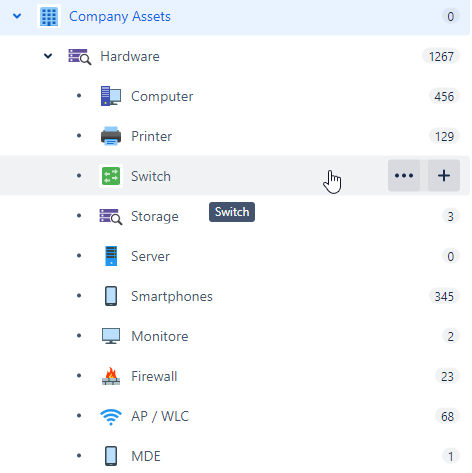Open the Printer object type

pyautogui.click(x=152, y=136)
